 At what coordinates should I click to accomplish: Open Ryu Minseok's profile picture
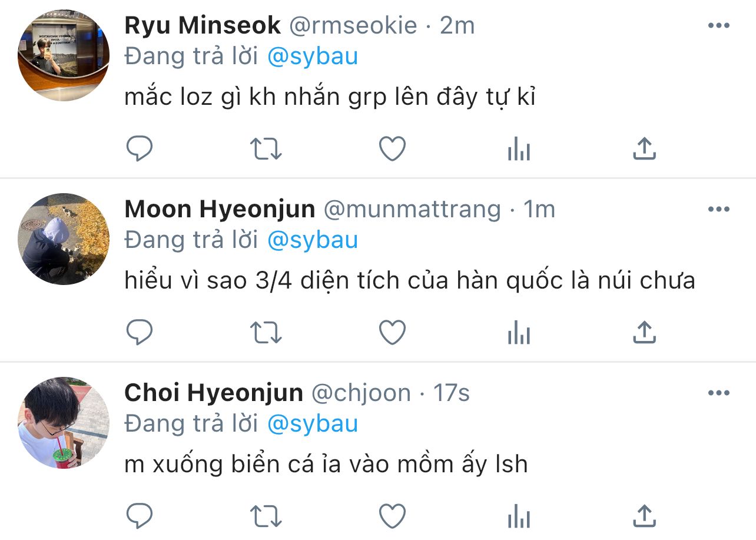[64, 55]
